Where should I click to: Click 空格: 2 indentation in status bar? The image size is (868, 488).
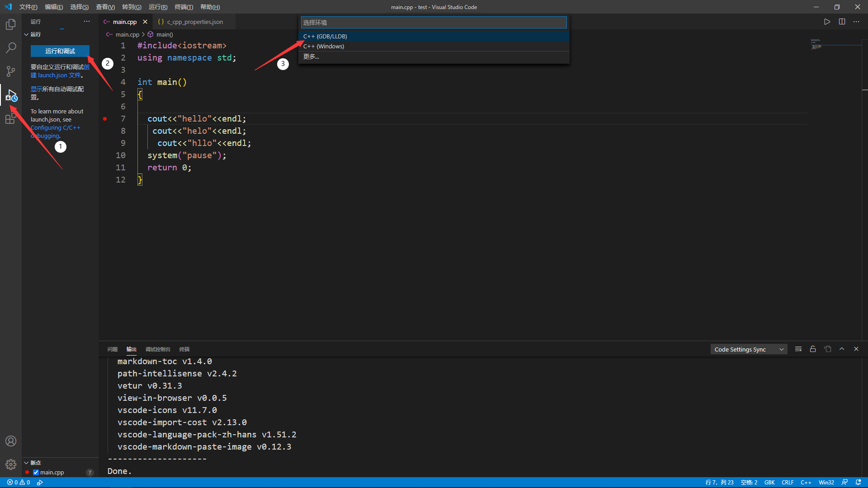coord(749,483)
